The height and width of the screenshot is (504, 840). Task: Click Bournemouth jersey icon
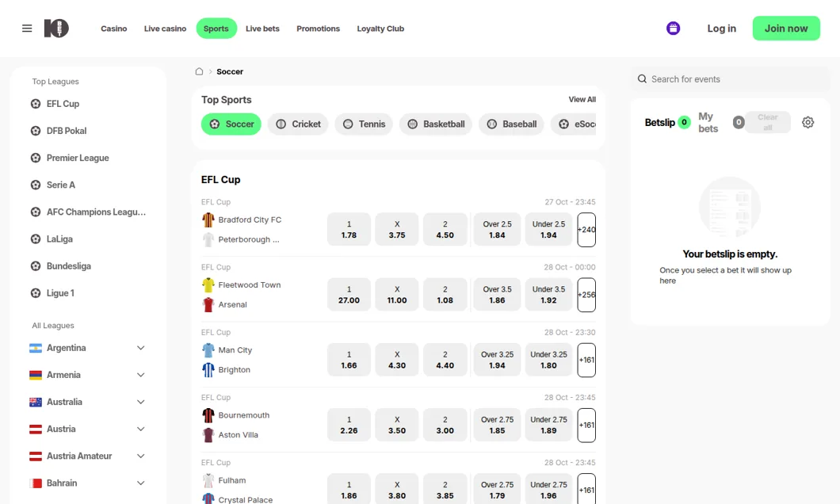coord(208,415)
